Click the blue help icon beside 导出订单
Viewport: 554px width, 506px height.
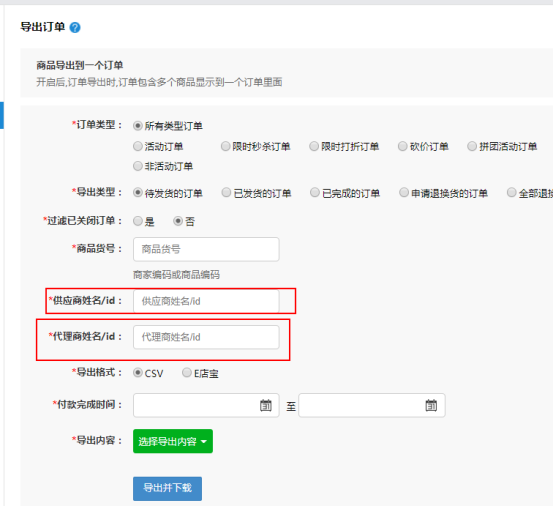point(75,27)
